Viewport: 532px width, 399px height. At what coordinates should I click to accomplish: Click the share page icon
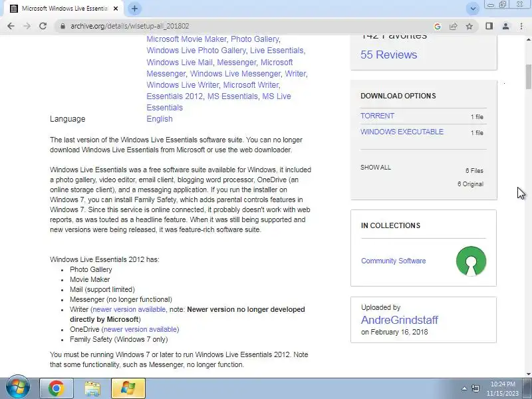click(x=454, y=26)
